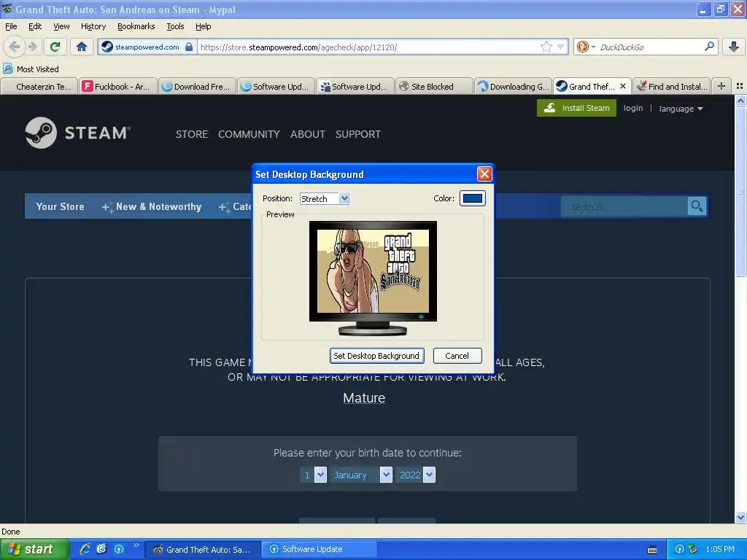Viewport: 747px width, 560px height.
Task: Go to the Home page icon
Action: [x=82, y=47]
